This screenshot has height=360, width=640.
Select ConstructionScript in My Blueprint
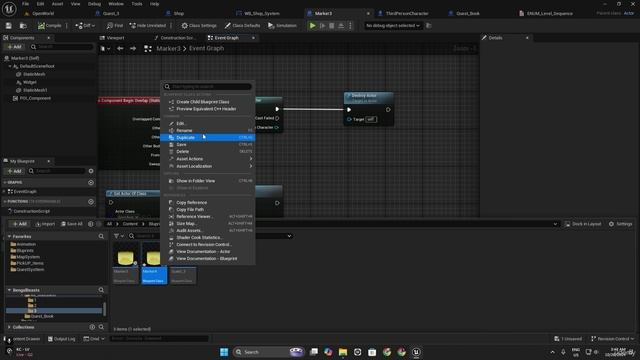[31, 211]
